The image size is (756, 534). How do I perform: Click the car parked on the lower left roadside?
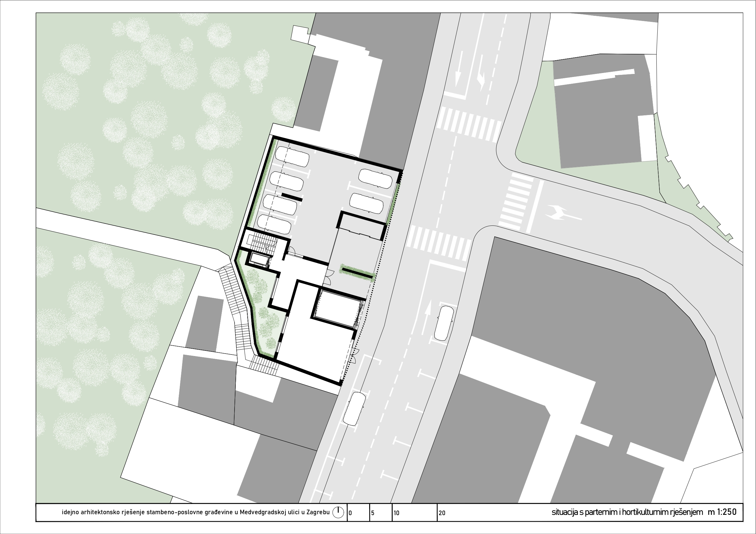[x=354, y=409]
